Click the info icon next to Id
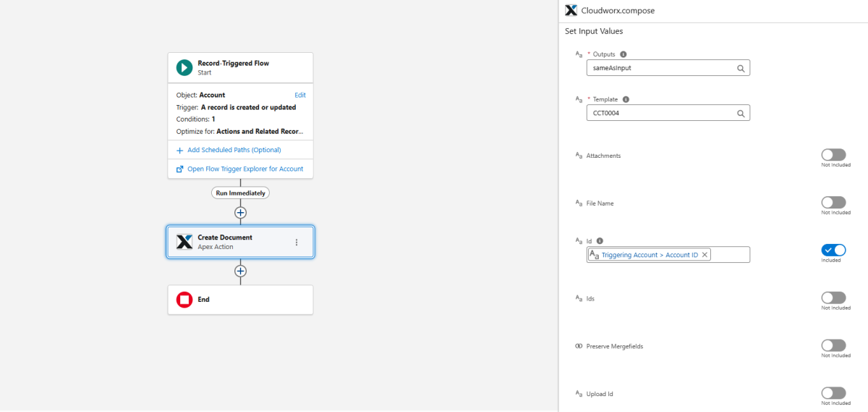868x412 pixels. click(600, 241)
